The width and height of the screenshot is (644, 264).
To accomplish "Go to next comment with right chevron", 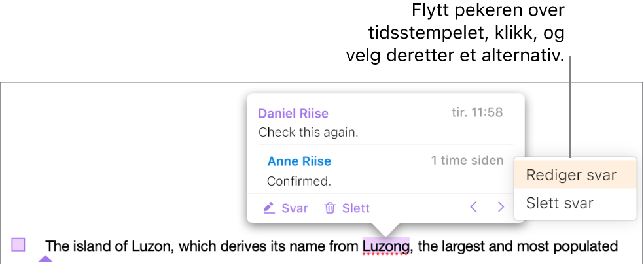I will (501, 208).
